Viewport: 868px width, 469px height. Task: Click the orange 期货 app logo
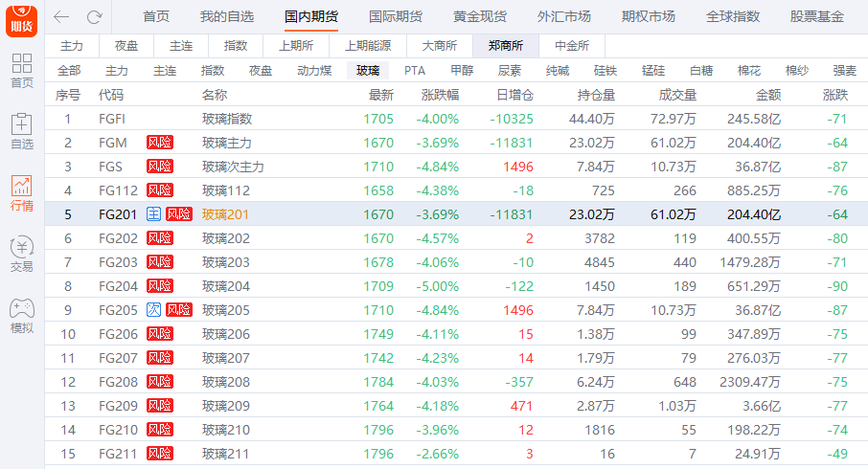pos(22,20)
